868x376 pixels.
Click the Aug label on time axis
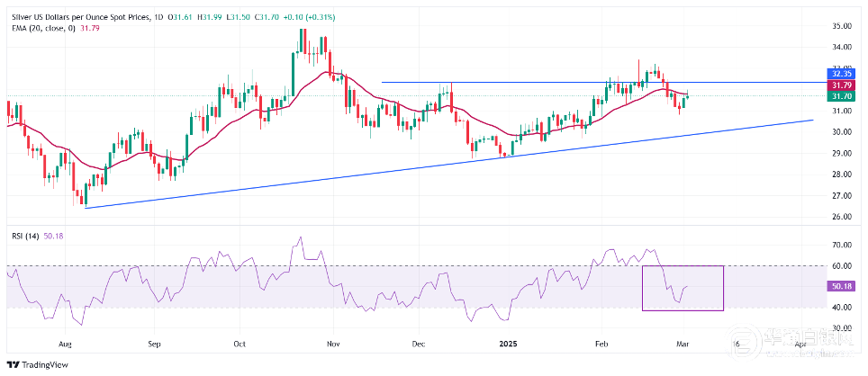pos(66,344)
